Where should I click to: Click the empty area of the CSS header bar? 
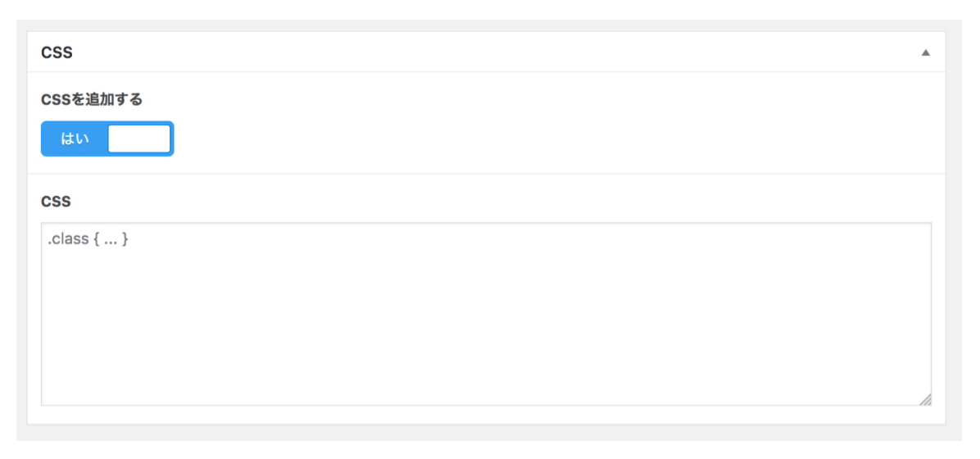492,52
